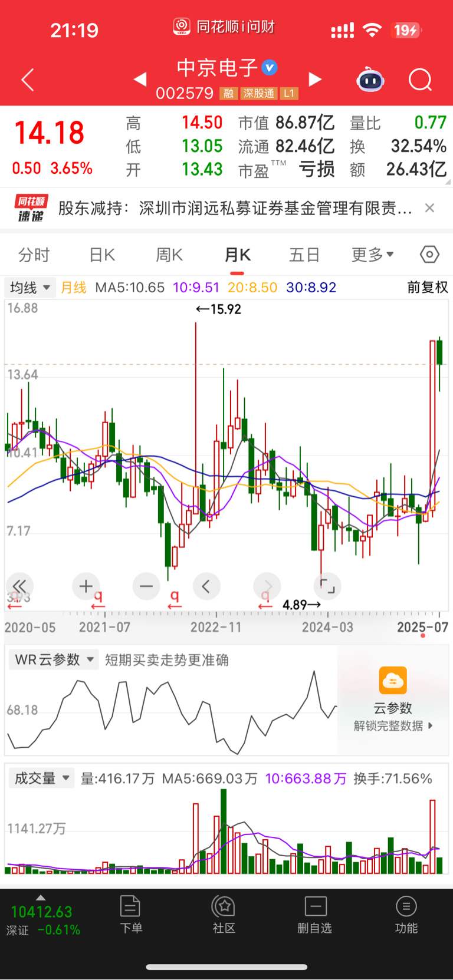Image resolution: width=453 pixels, height=980 pixels.
Task: Tap the 短期买卖走势更准确 description
Action: click(167, 660)
